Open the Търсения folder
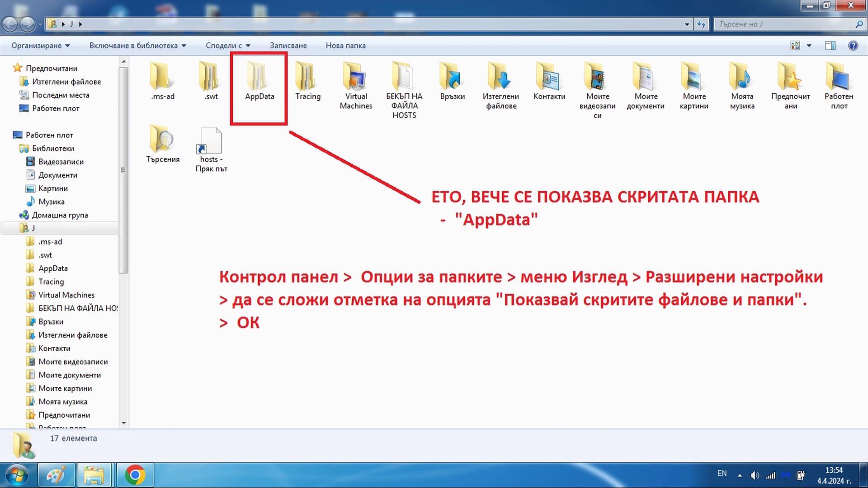868x488 pixels. click(162, 141)
